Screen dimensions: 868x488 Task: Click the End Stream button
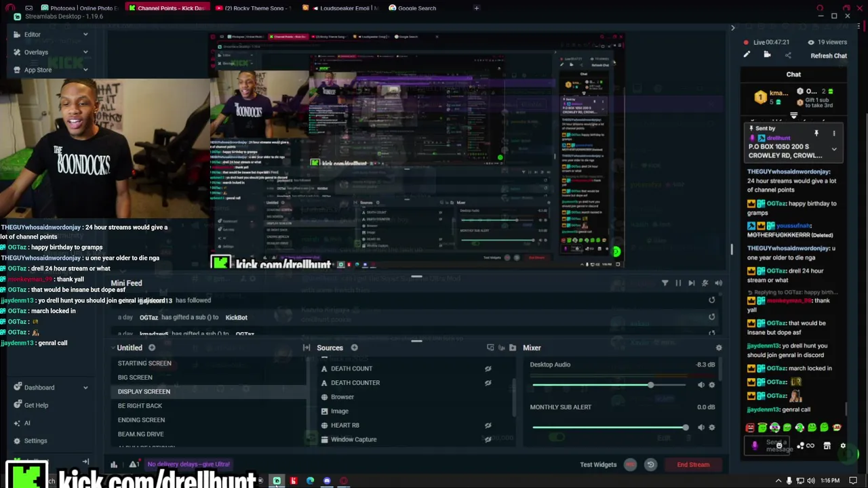pyautogui.click(x=693, y=465)
